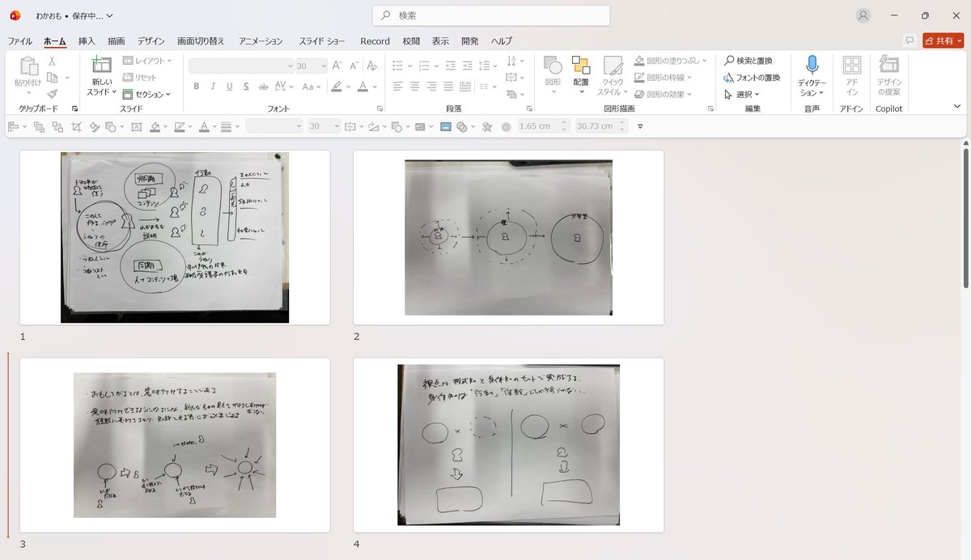Switch to the Slide Show (スライドショー) tab

coord(322,41)
